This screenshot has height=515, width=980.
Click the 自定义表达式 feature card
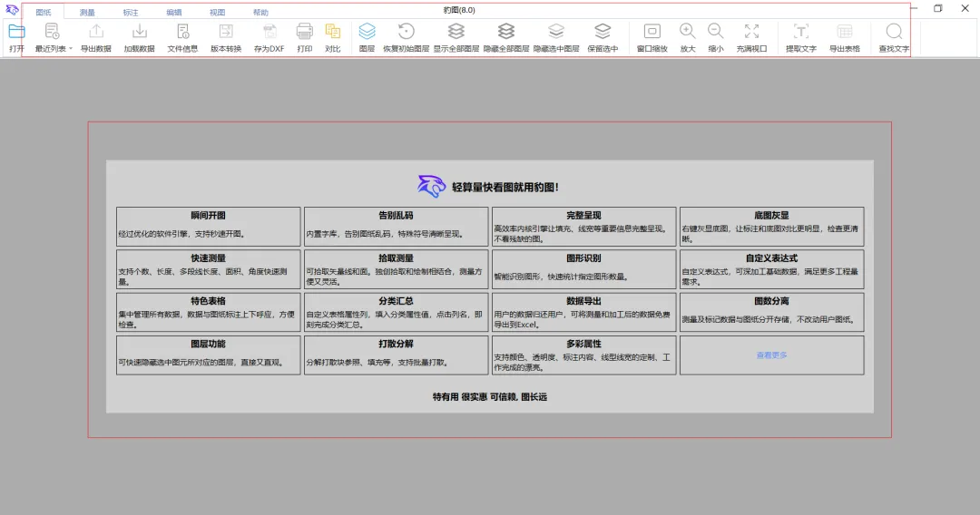pos(772,269)
